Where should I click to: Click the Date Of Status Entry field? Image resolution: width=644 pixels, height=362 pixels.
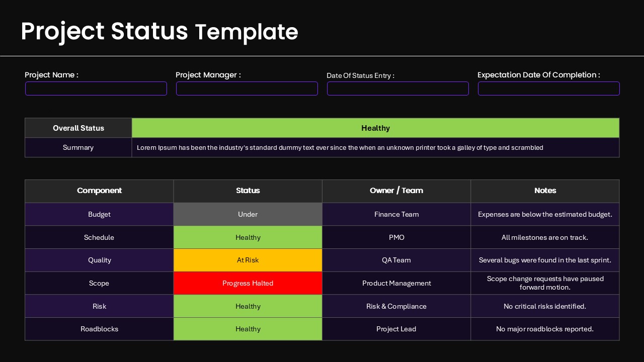click(398, 88)
